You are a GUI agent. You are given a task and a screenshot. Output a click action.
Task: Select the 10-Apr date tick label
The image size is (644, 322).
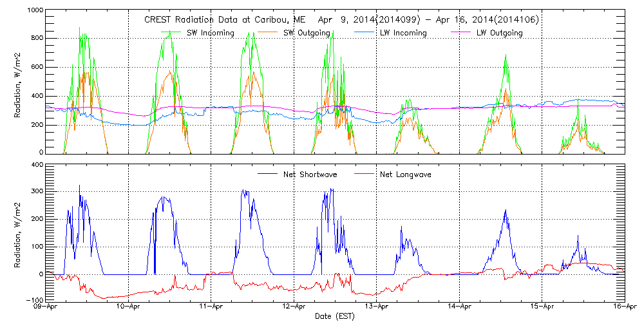point(128,308)
